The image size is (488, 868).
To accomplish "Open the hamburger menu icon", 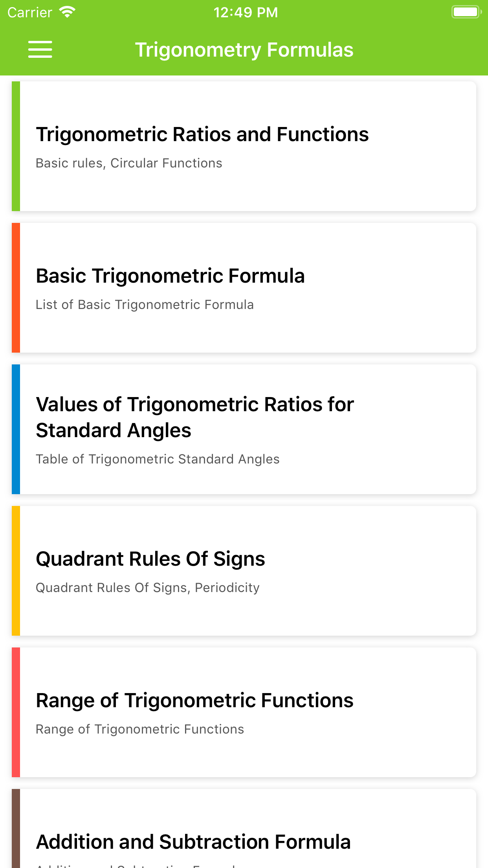I will pyautogui.click(x=40, y=50).
